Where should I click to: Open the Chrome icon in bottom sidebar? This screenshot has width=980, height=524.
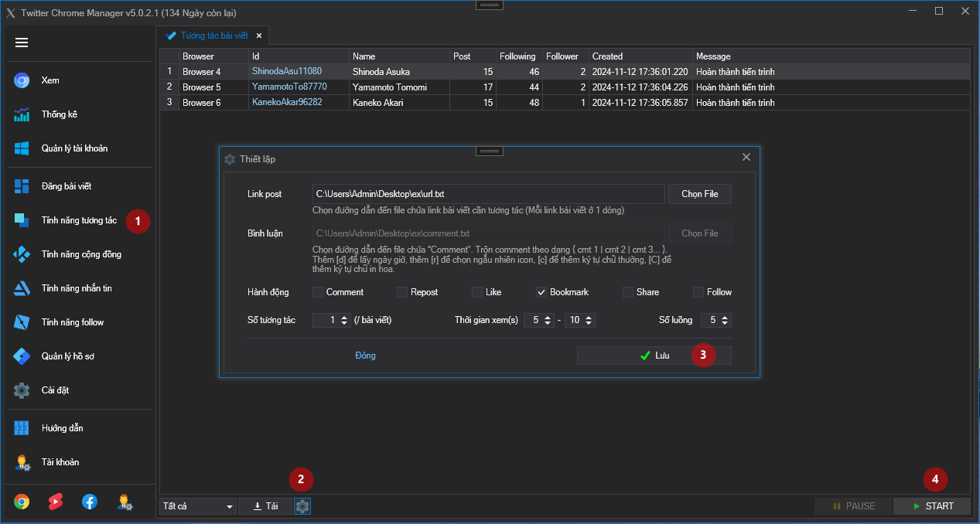tap(22, 502)
